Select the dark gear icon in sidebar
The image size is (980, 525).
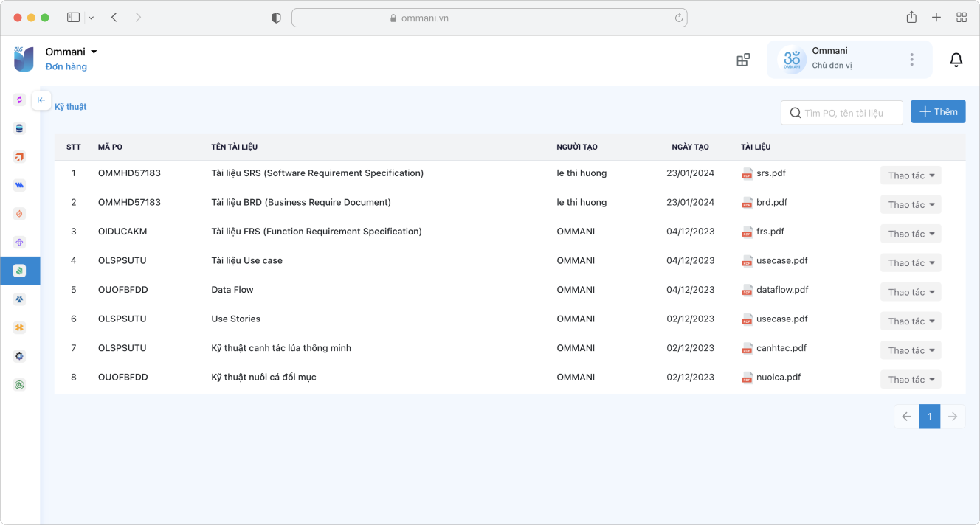coord(20,356)
